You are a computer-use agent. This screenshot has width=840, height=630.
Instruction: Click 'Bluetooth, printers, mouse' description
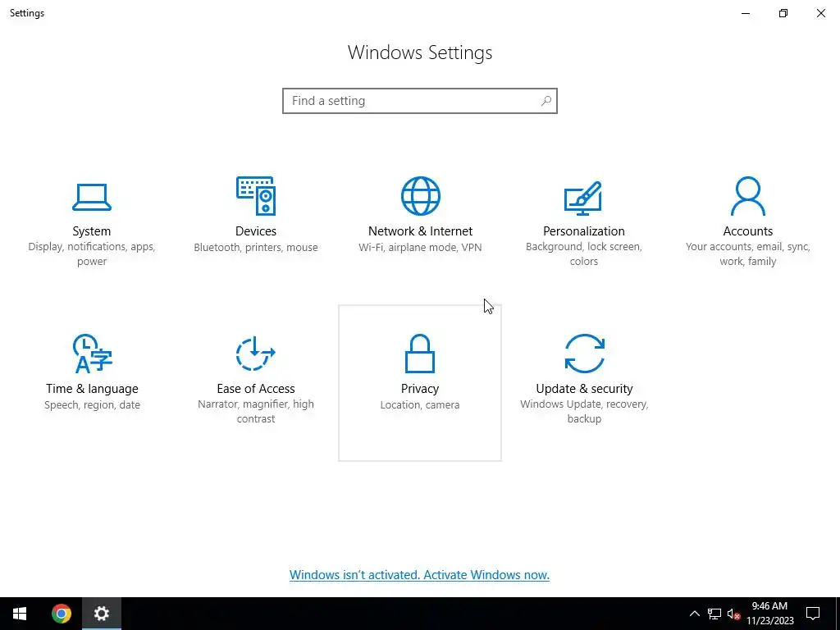256,248
